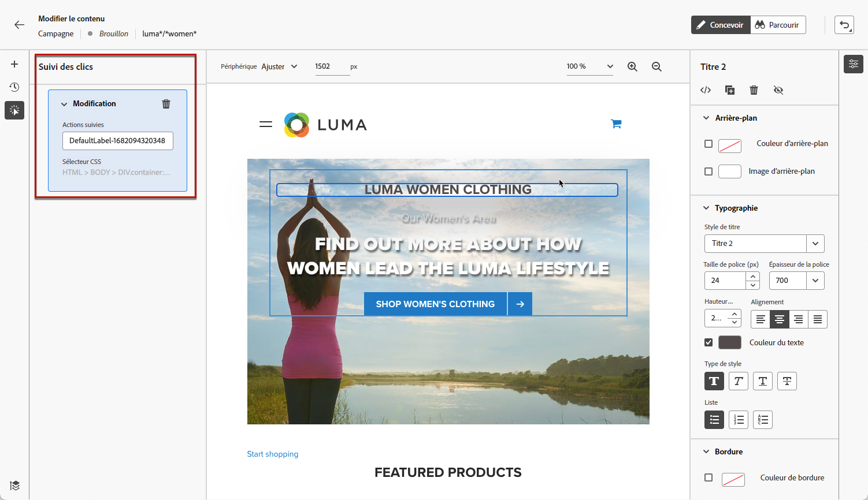Collapse the Arrière-plan section
Viewport: 868px width, 500px height.
click(706, 118)
